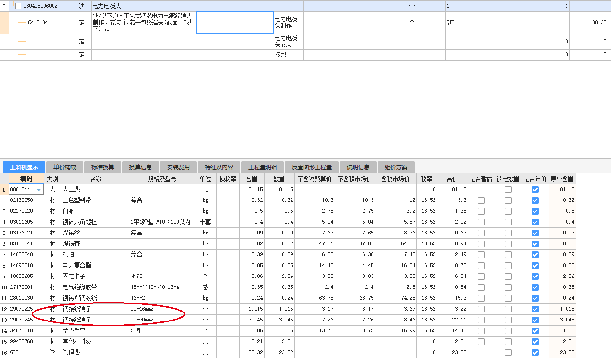Open the 换算信息 tab
The height and width of the screenshot is (364, 611).
[141, 167]
